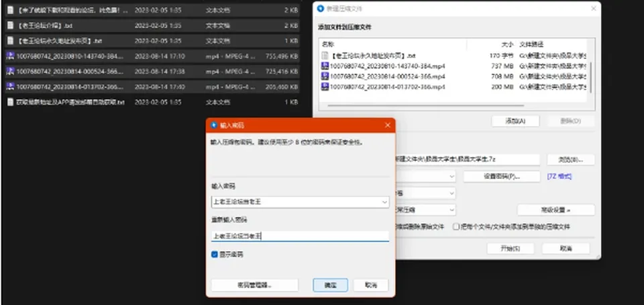Click the 2023-08-14 17:10 date cell

click(x=160, y=56)
